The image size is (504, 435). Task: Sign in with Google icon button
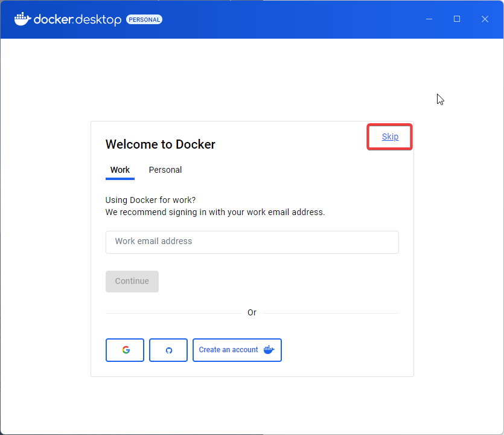point(125,350)
